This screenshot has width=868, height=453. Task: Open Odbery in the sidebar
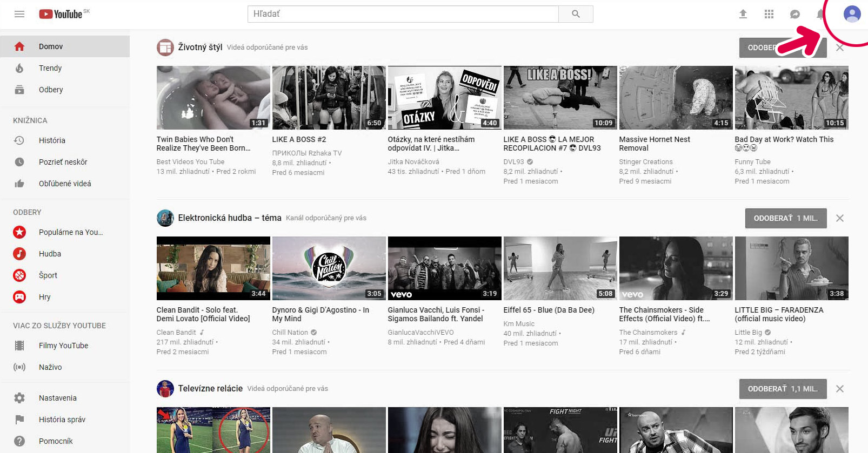click(x=65, y=90)
